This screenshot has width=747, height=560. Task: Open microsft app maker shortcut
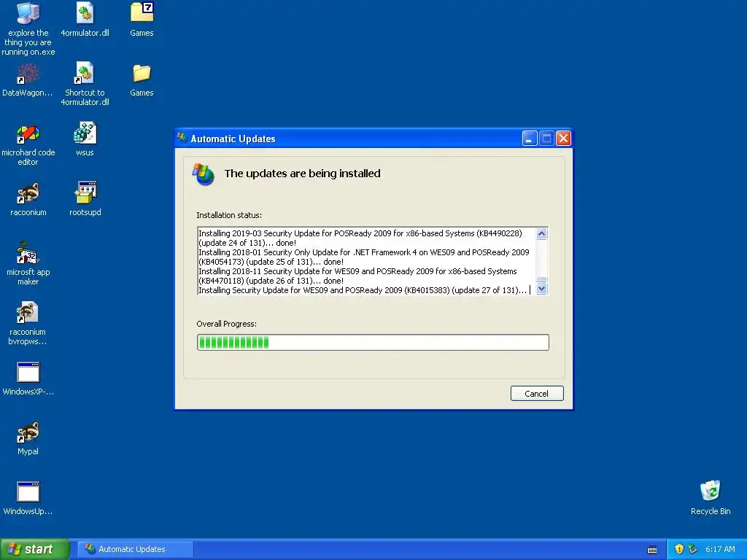[28, 264]
